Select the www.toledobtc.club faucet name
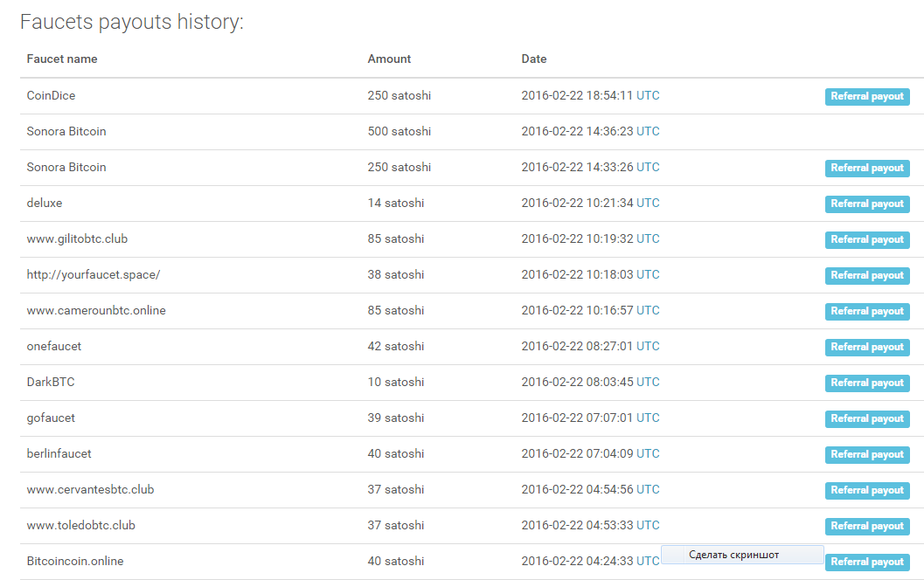 [80, 525]
